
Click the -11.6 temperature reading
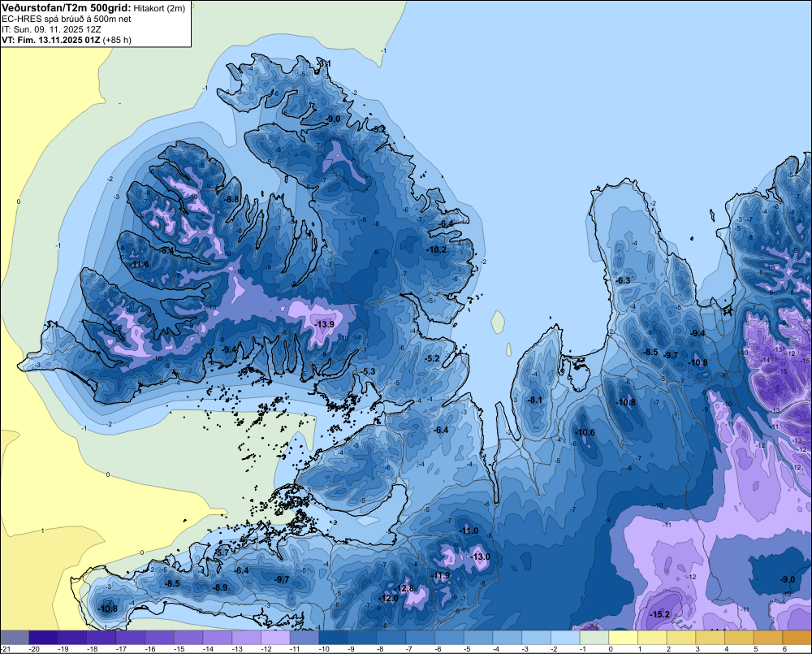(x=140, y=264)
